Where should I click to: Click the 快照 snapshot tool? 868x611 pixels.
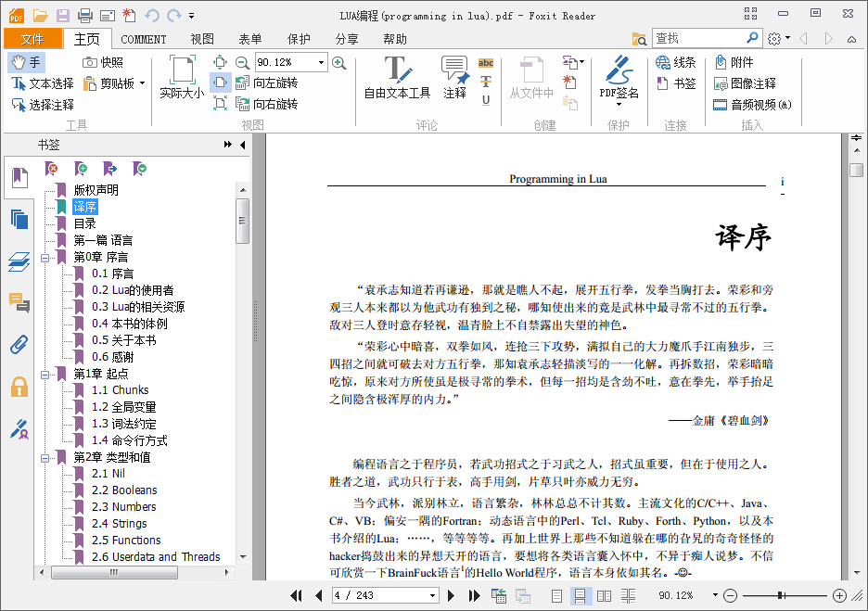coord(103,62)
